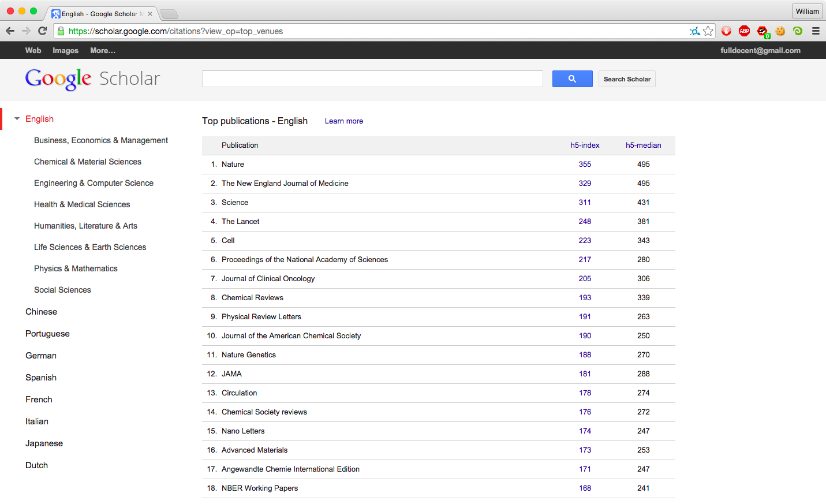Screen dimensions: 826x504
Task: Click the Google Scholar logo
Action: tap(92, 79)
